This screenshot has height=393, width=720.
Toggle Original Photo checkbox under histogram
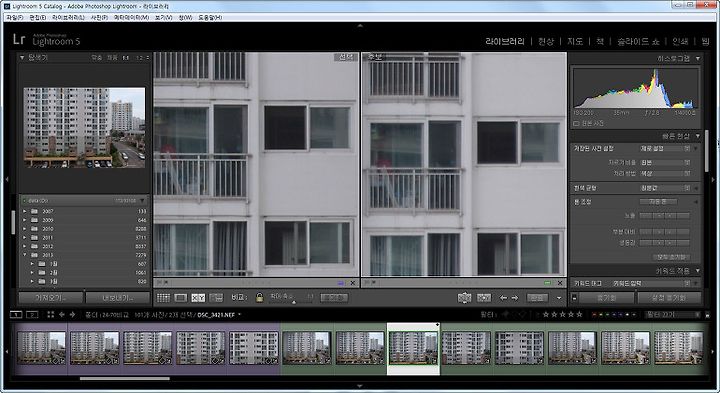coord(576,124)
